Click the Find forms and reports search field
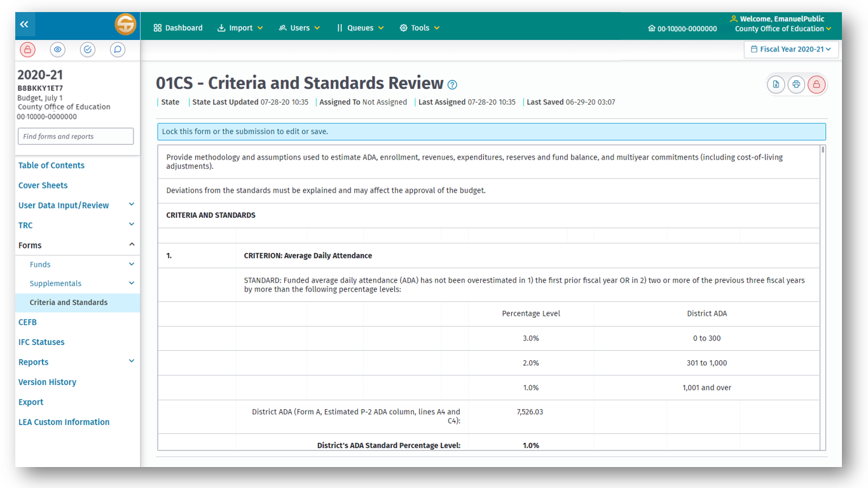This screenshot has width=868, height=488. tap(75, 136)
